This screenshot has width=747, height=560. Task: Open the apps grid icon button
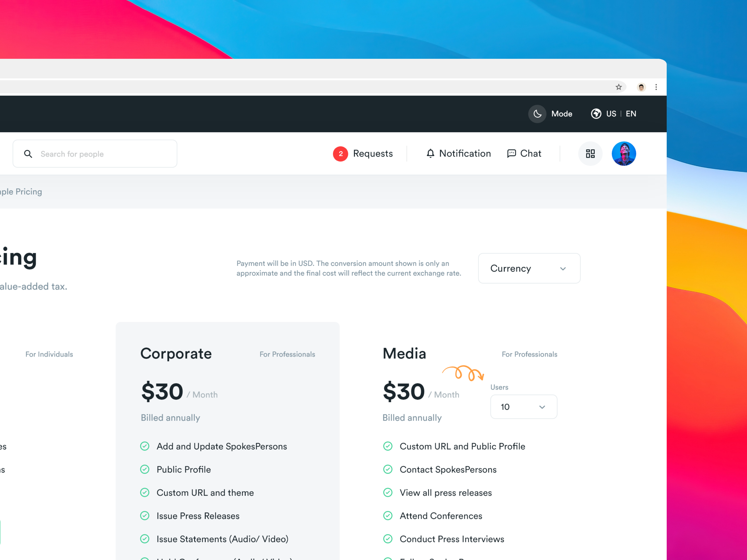590,154
